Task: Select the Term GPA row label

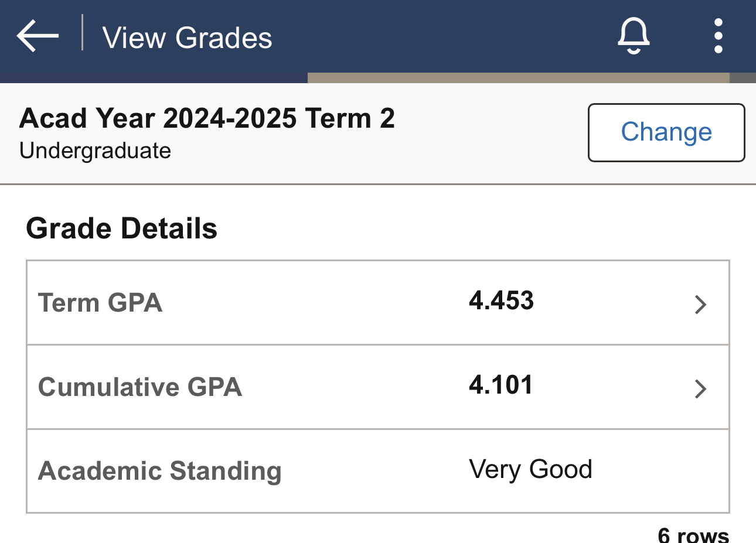Action: click(100, 303)
